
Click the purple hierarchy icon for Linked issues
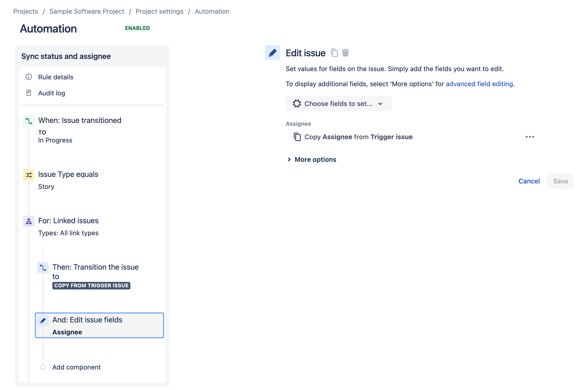point(29,221)
